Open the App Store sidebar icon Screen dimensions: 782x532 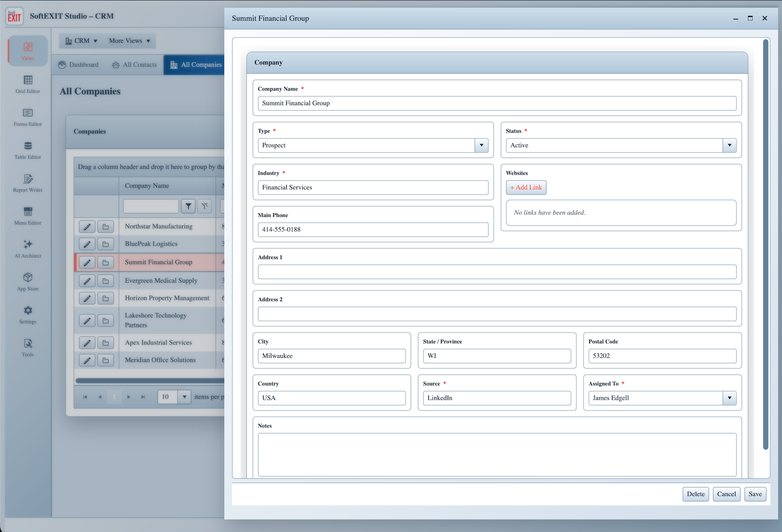point(28,281)
